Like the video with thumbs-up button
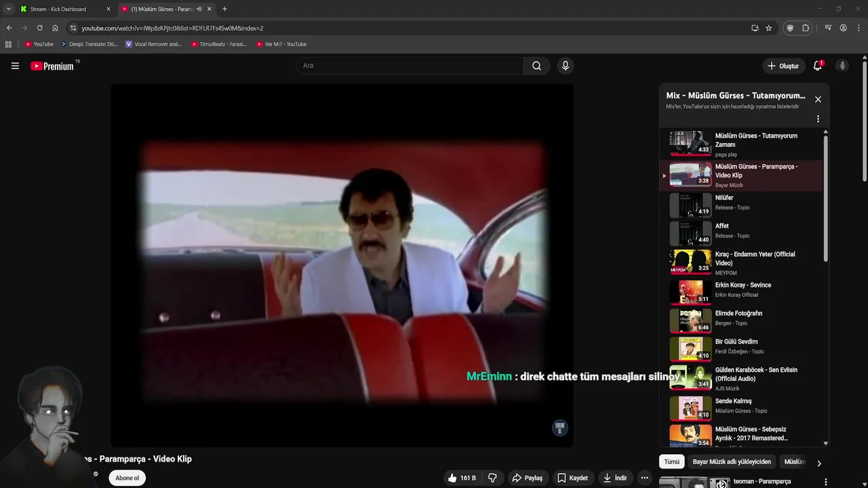This screenshot has height=488, width=868. pyautogui.click(x=461, y=478)
